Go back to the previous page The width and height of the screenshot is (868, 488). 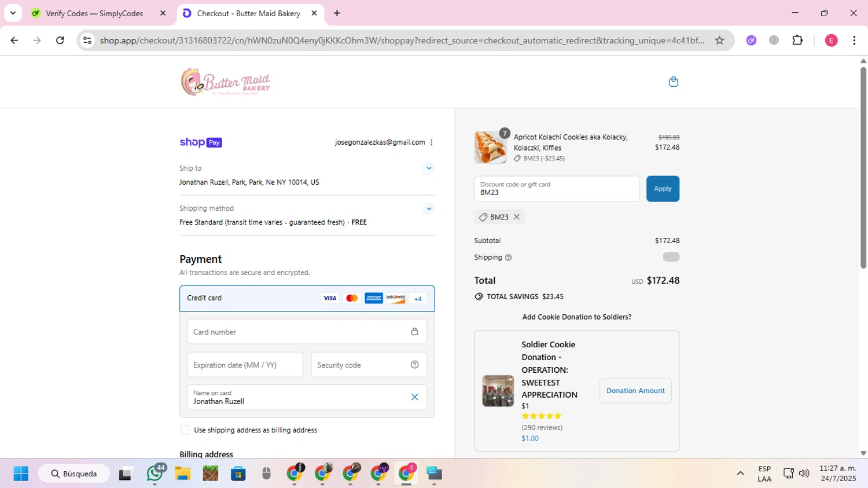(x=14, y=41)
